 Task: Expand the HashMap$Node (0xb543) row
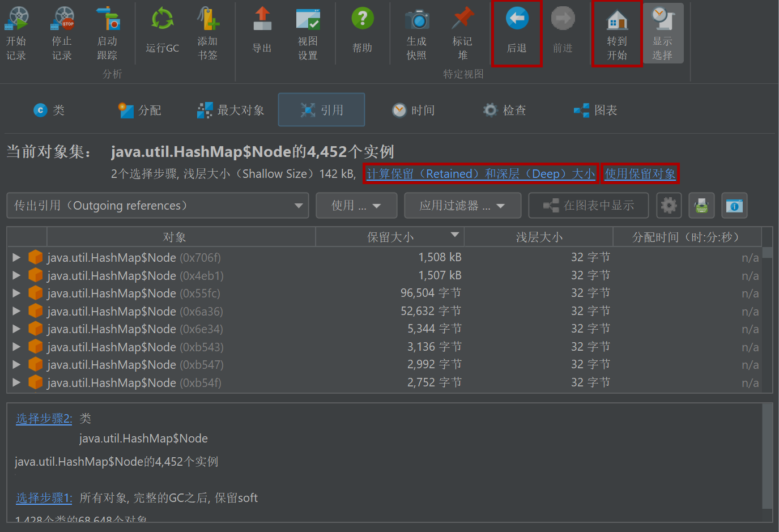(x=16, y=347)
